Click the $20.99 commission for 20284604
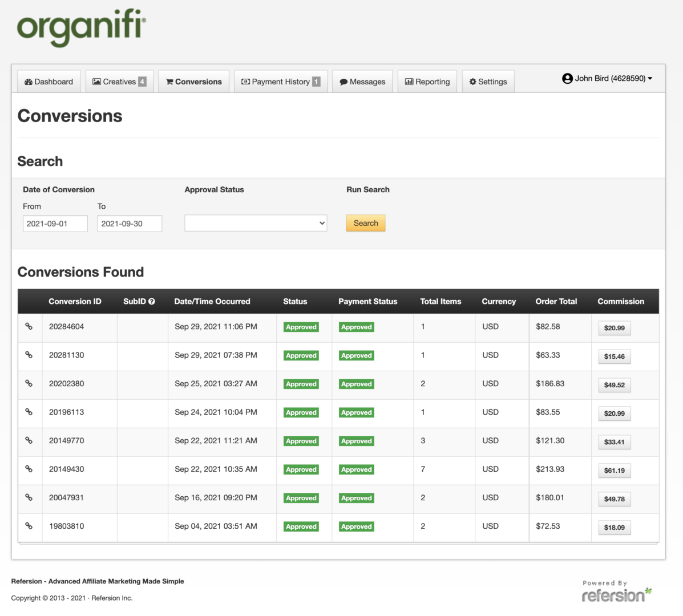The height and width of the screenshot is (616, 683). [614, 328]
